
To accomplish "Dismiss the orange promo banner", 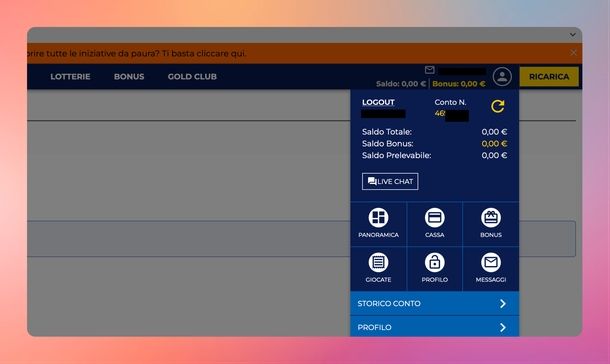I will point(573,52).
